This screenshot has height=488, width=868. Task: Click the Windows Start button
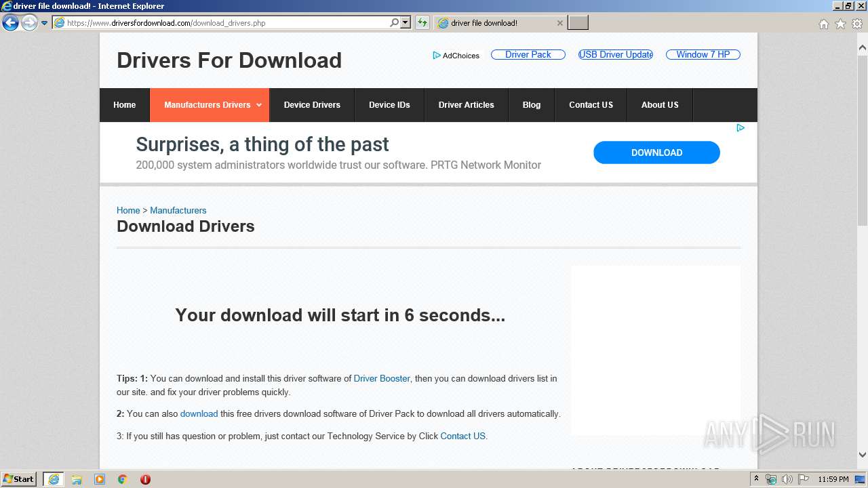[x=19, y=479]
